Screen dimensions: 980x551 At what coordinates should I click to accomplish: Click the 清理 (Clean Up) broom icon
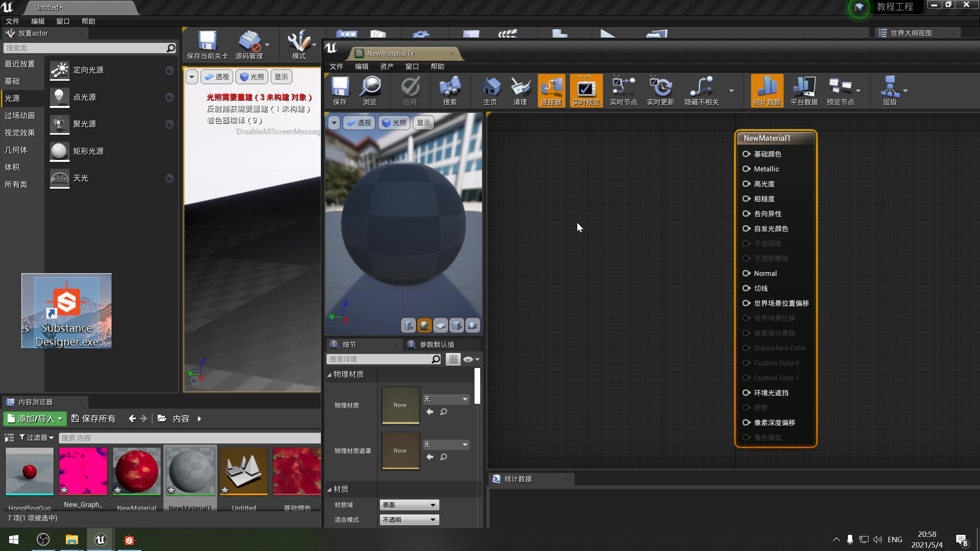pos(520,91)
